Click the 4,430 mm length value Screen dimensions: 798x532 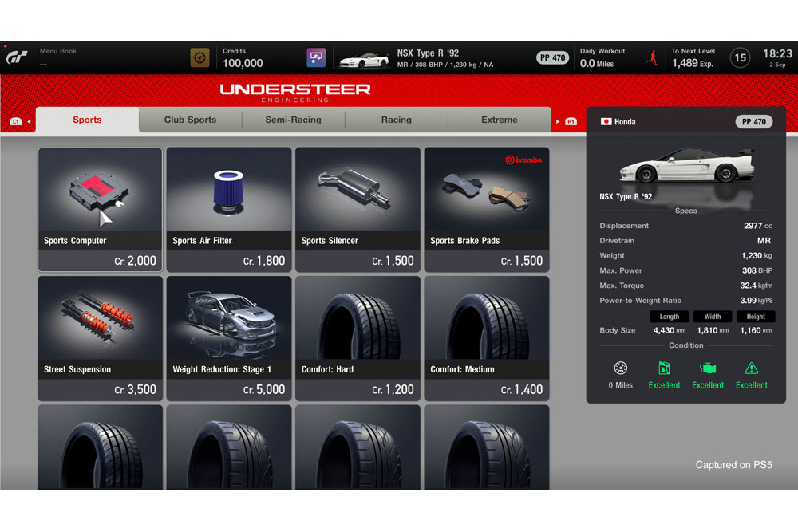tap(670, 330)
